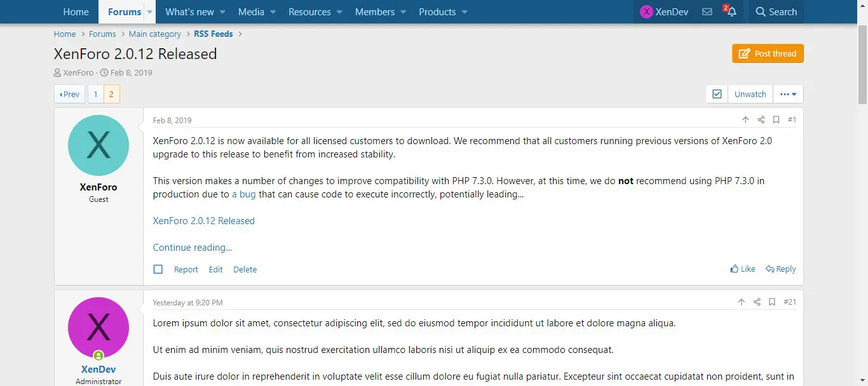The width and height of the screenshot is (868, 386).
Task: Open the Continue reading... link
Action: [x=193, y=248]
